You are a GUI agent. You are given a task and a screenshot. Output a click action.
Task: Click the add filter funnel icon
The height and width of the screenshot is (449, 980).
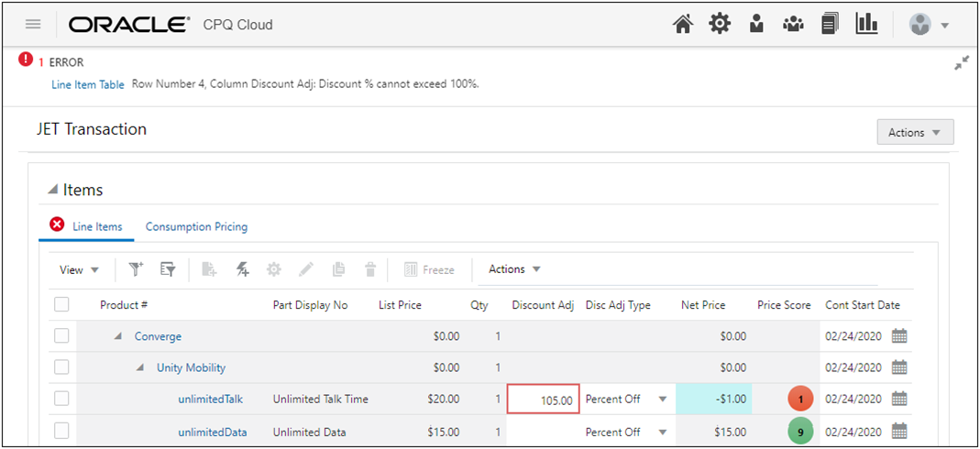pyautogui.click(x=136, y=269)
